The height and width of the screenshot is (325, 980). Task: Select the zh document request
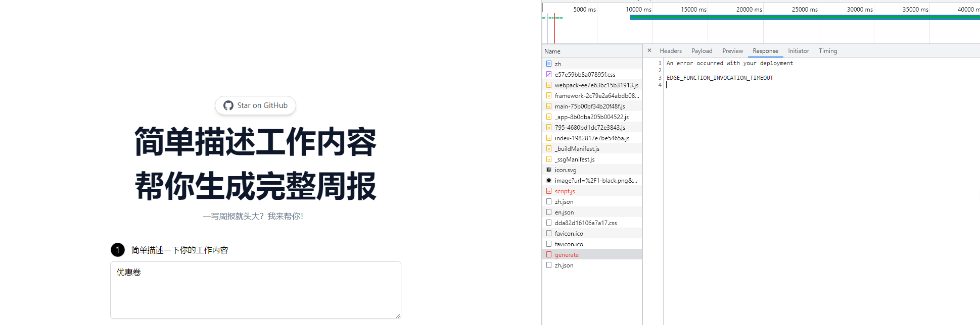coord(592,64)
